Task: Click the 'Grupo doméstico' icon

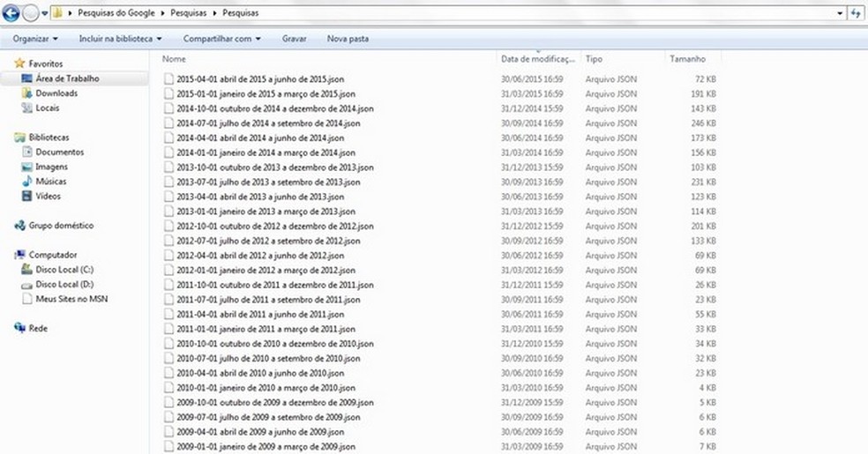Action: (20, 225)
